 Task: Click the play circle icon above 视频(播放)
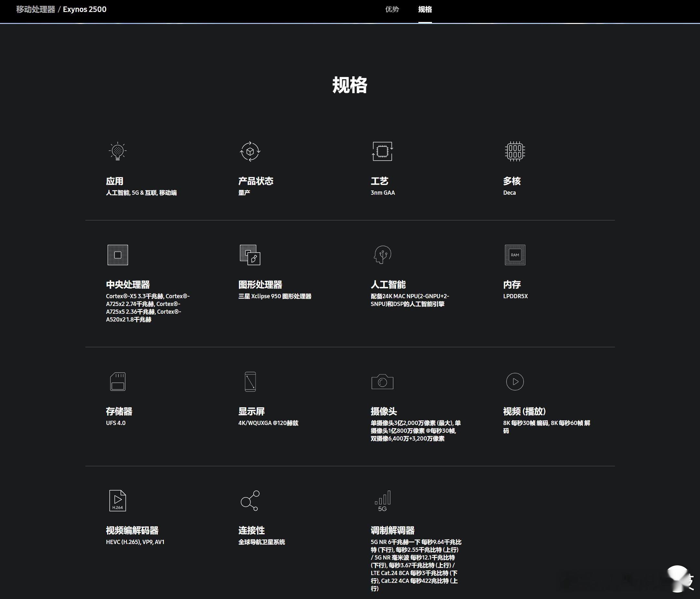515,382
